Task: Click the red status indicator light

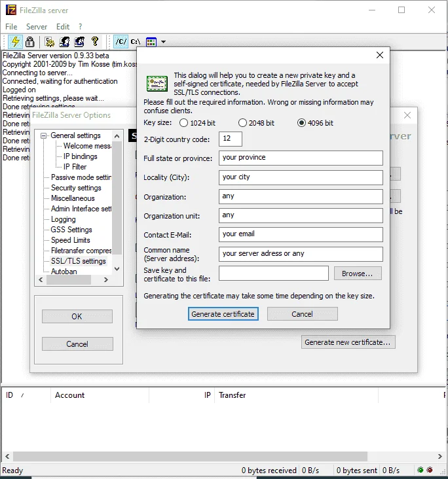Action: click(430, 470)
